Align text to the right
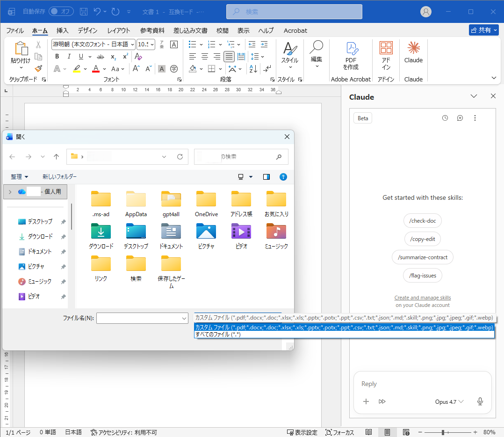The width and height of the screenshot is (504, 437). (x=216, y=57)
